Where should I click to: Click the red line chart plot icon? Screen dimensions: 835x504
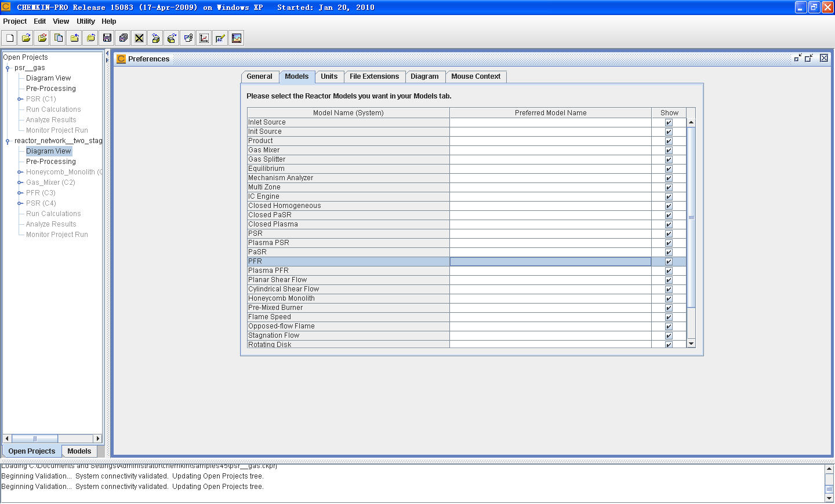[x=204, y=38]
